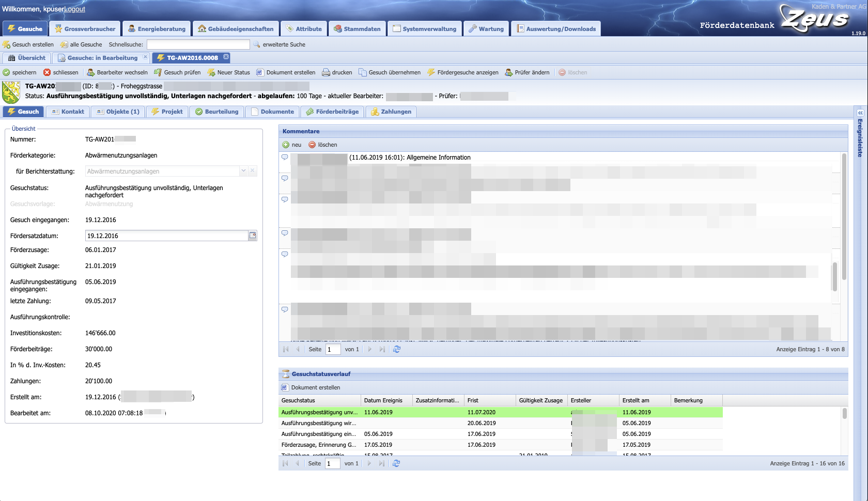Open the Energieberatung main menu
Viewport: 868px width, 501px height.
(x=157, y=28)
